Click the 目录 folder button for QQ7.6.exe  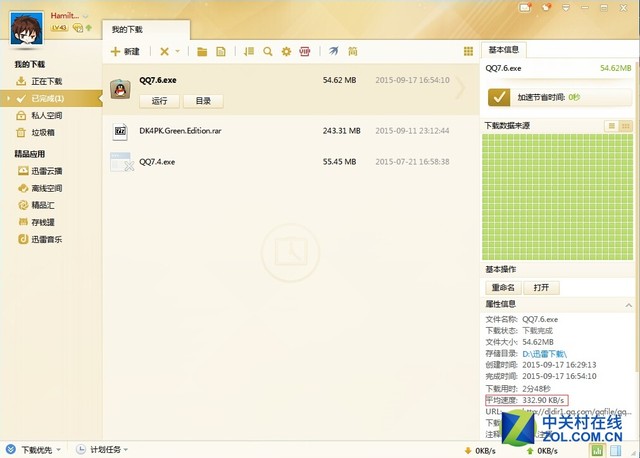(203, 101)
